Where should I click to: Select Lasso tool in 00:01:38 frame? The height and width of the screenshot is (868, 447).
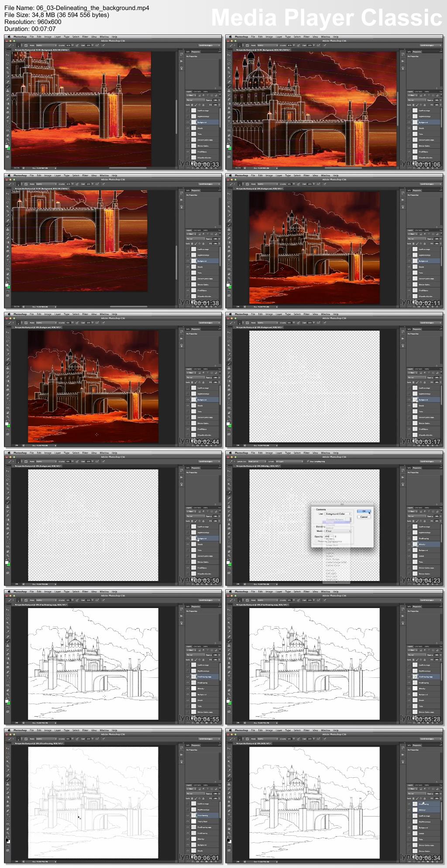(x=7, y=202)
